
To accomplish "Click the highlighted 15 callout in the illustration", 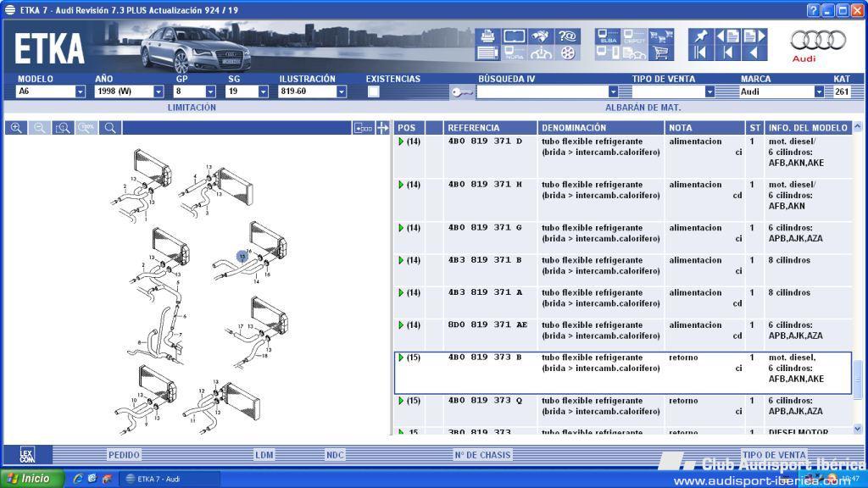I will click(x=242, y=256).
